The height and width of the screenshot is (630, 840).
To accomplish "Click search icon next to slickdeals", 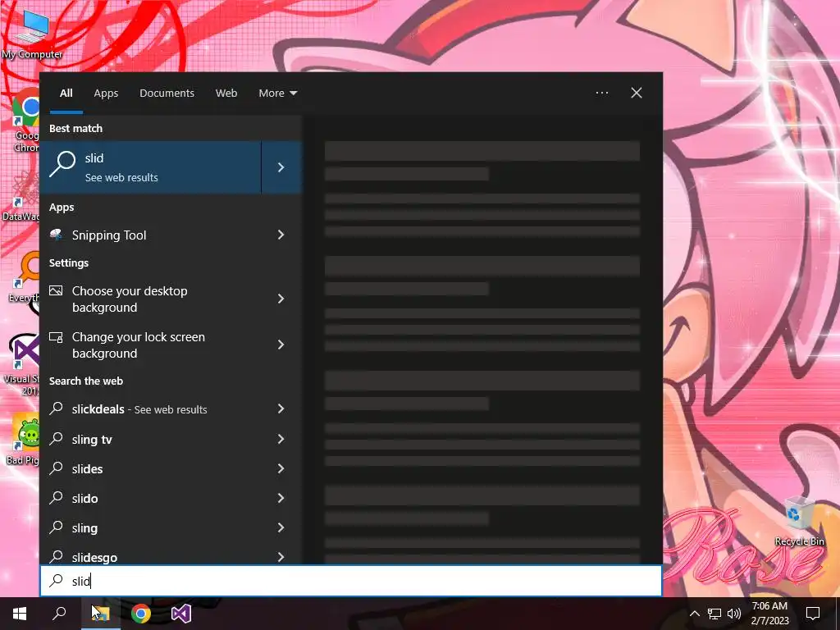I will 57,409.
